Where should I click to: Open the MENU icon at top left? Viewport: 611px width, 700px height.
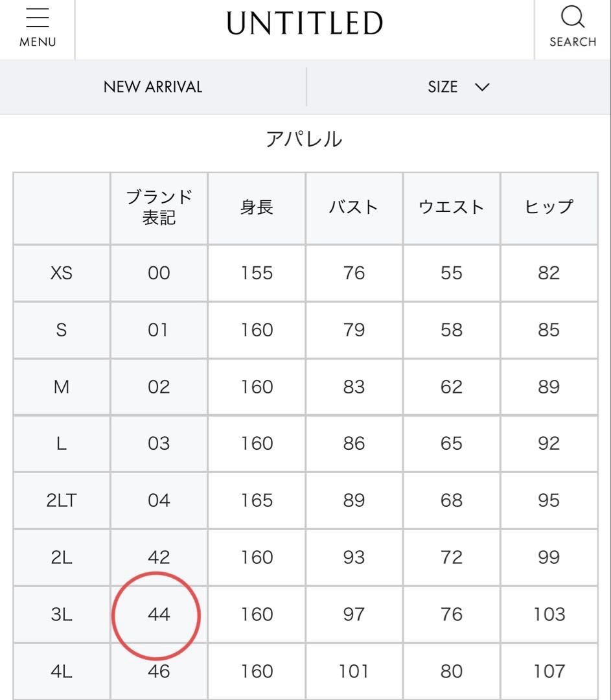click(37, 22)
